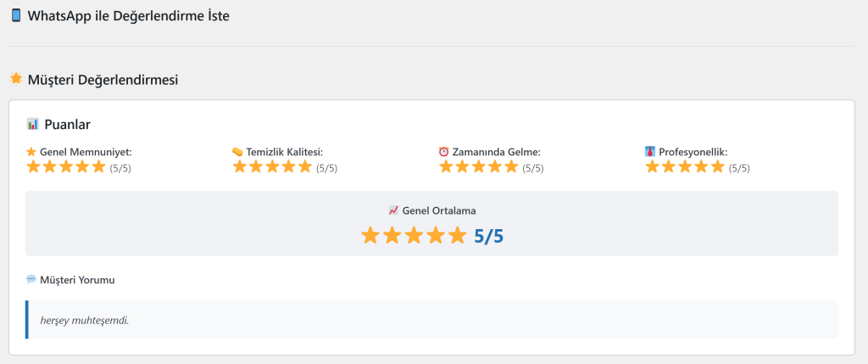Click the bar chart icon beside Puanlar
The width and height of the screenshot is (868, 364).
tap(32, 124)
